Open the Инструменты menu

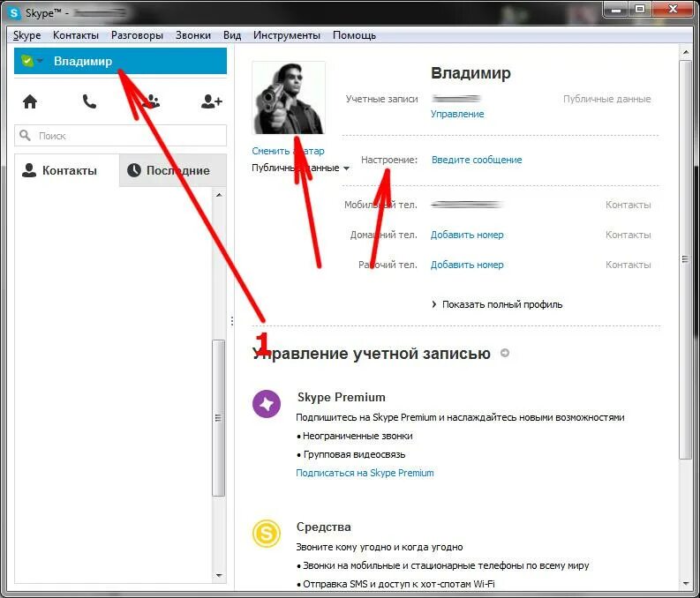click(x=287, y=35)
